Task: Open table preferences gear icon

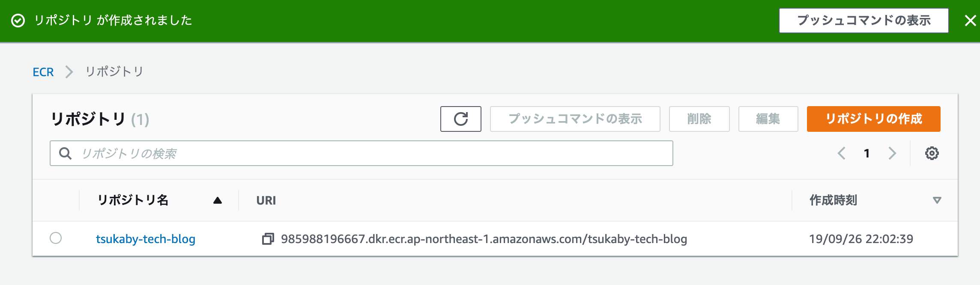Action: 932,153
